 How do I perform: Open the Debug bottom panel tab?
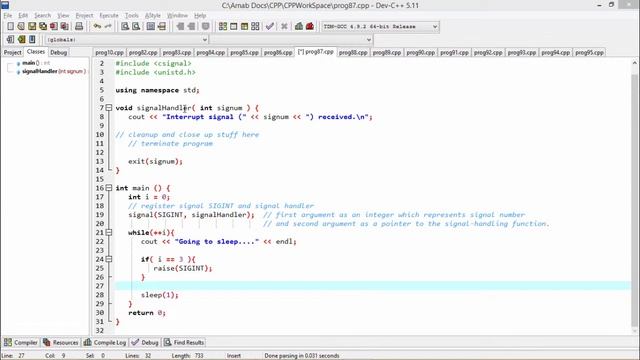tap(145, 342)
